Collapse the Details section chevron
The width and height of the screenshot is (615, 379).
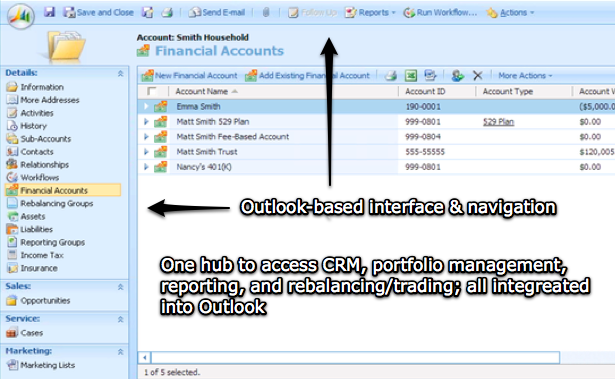point(120,73)
